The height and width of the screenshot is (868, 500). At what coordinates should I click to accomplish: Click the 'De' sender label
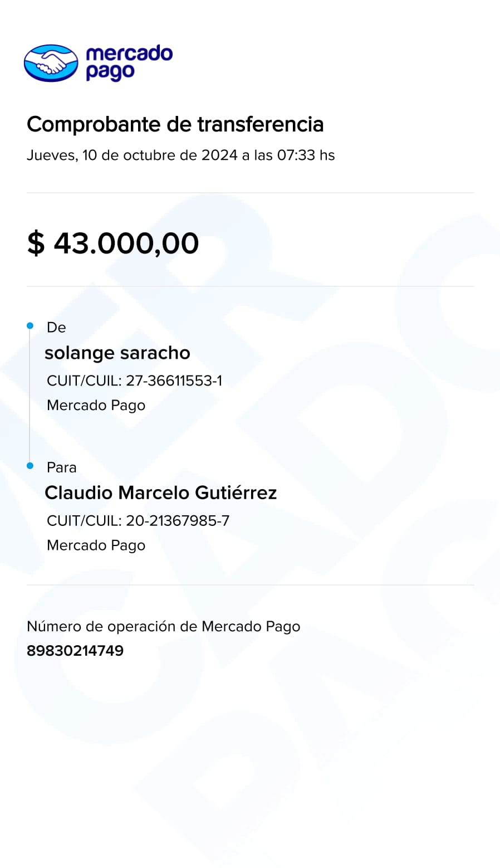click(x=56, y=328)
